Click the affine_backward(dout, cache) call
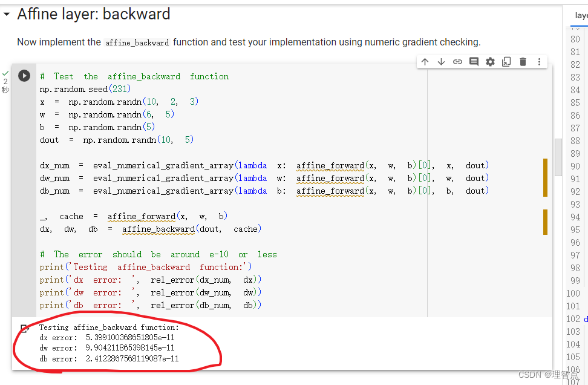 pyautogui.click(x=191, y=229)
